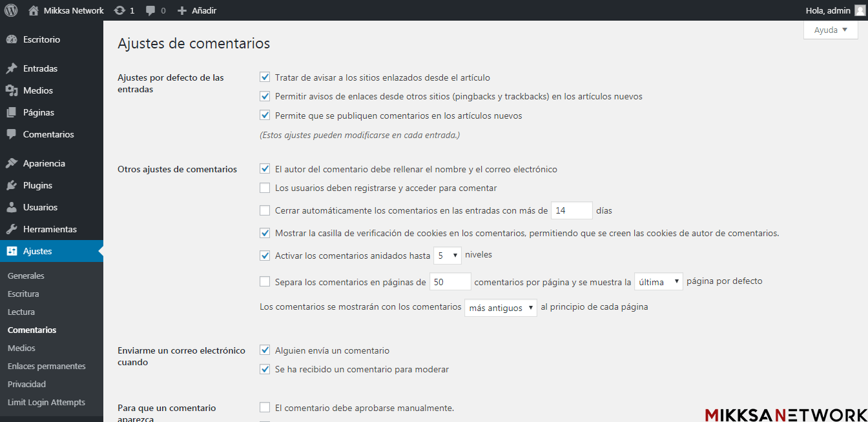Expand the 'más antiguos' order dropdown
868x422 pixels.
pyautogui.click(x=501, y=308)
